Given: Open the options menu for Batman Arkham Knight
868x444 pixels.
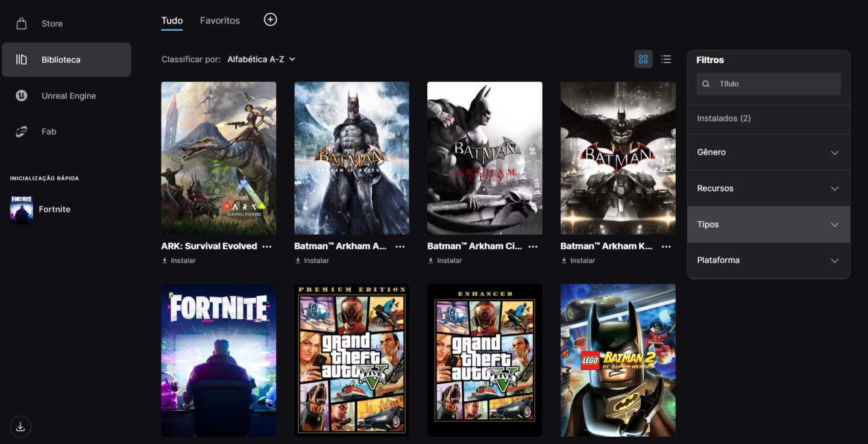Looking at the screenshot, I should pyautogui.click(x=666, y=246).
